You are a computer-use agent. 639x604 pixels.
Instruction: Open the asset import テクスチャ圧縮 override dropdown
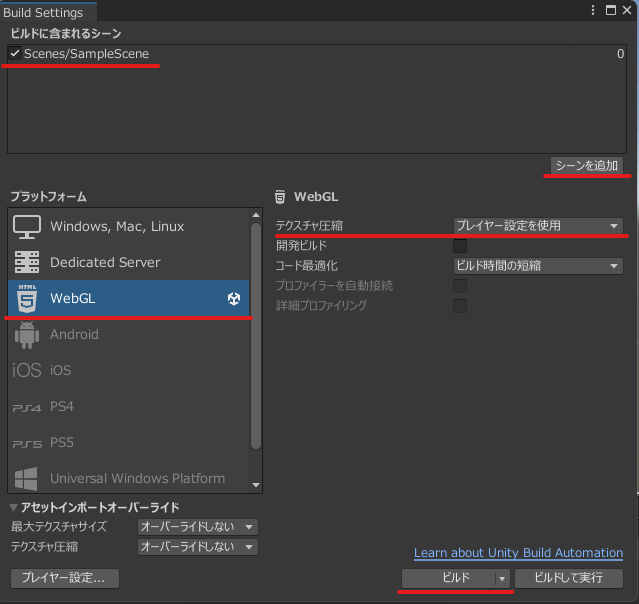(198, 547)
